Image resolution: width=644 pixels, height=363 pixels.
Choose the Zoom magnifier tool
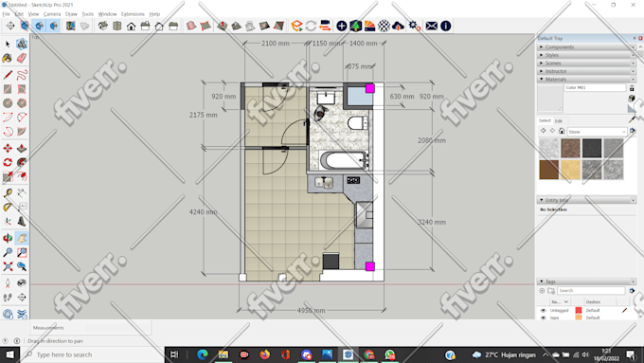pos(8,252)
